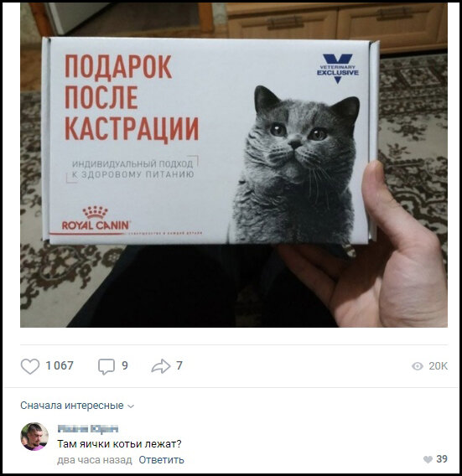This screenshot has width=462, height=476.
Task: Expand the Сначала интересные sort dropdown
Action: (77, 406)
